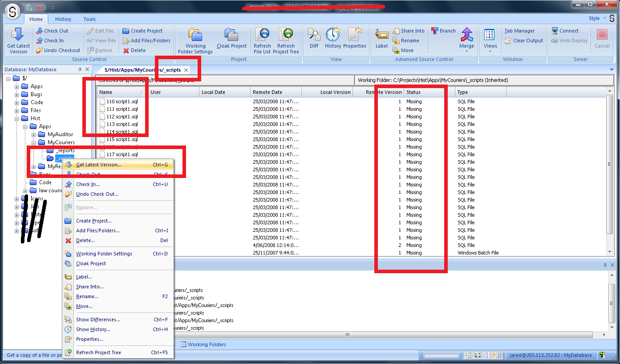Choose Create Project in context menu

(x=118, y=221)
